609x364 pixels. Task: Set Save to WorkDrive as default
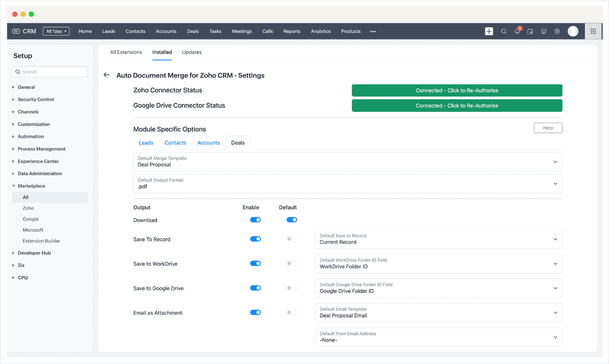tap(292, 264)
